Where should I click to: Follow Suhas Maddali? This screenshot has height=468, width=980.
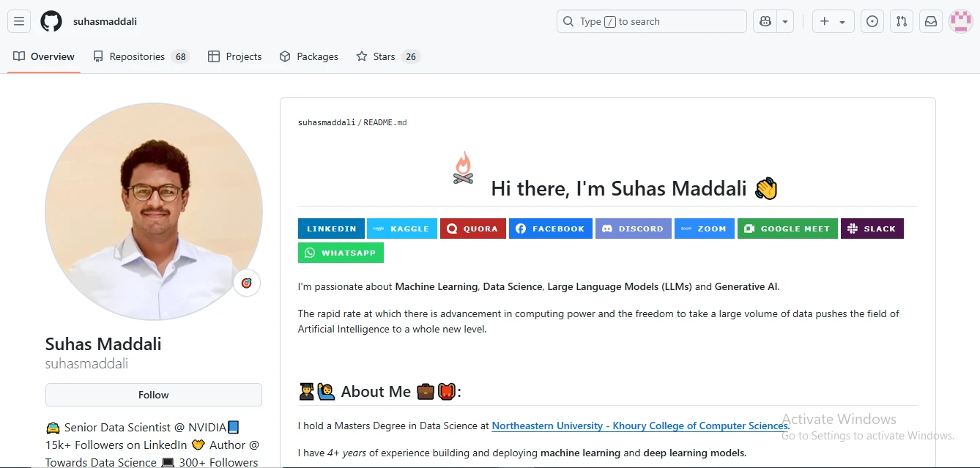(154, 395)
